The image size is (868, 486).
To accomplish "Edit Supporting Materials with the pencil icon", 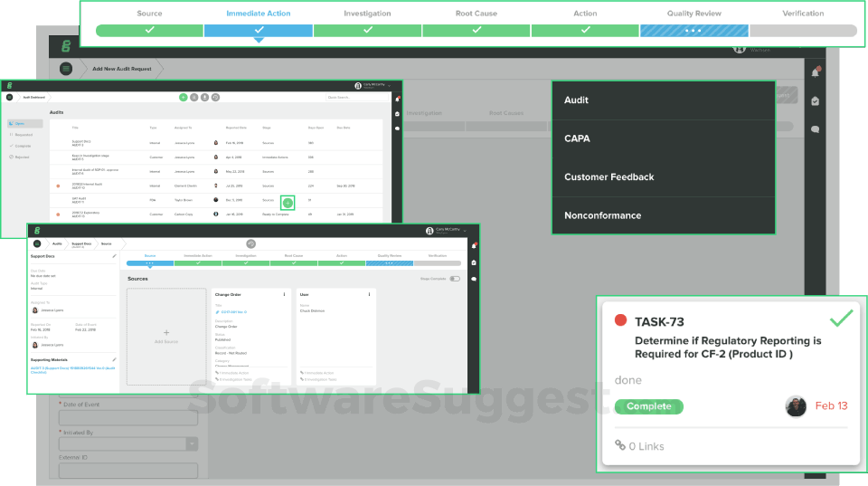I will [x=114, y=359].
